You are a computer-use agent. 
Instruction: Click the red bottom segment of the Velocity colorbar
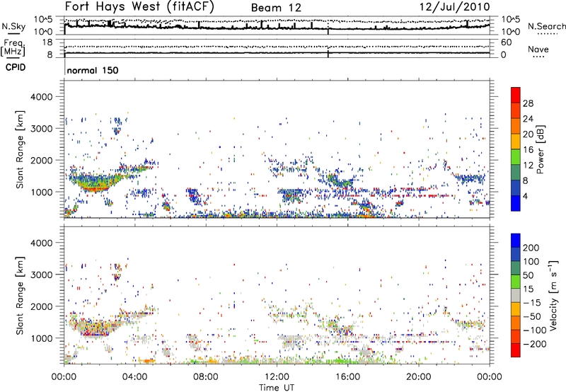516,350
